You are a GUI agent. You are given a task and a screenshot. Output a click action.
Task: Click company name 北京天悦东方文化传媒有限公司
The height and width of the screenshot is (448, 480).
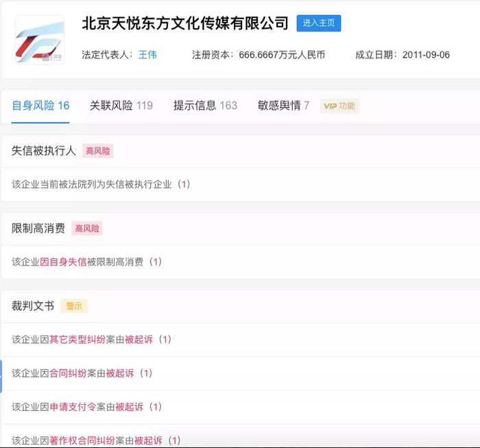click(185, 23)
